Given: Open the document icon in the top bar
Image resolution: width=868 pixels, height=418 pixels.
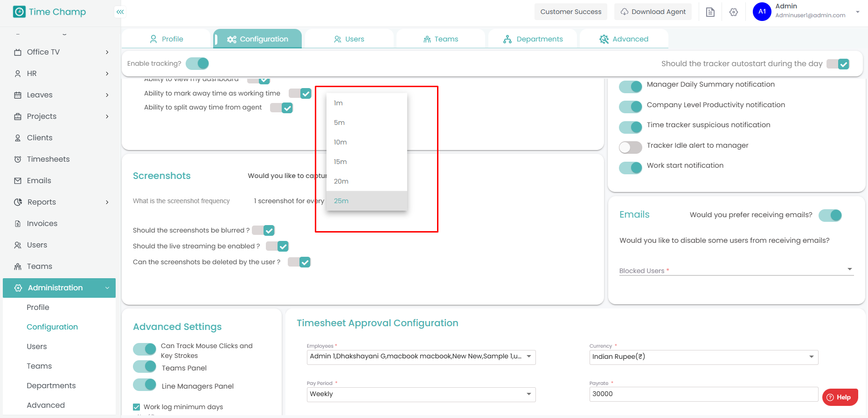Looking at the screenshot, I should [x=710, y=12].
